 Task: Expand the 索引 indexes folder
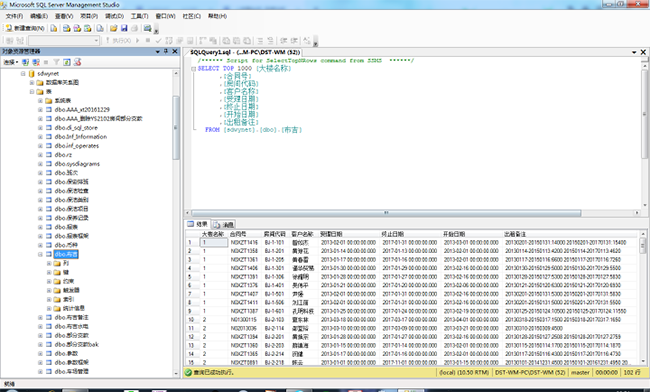[49, 300]
